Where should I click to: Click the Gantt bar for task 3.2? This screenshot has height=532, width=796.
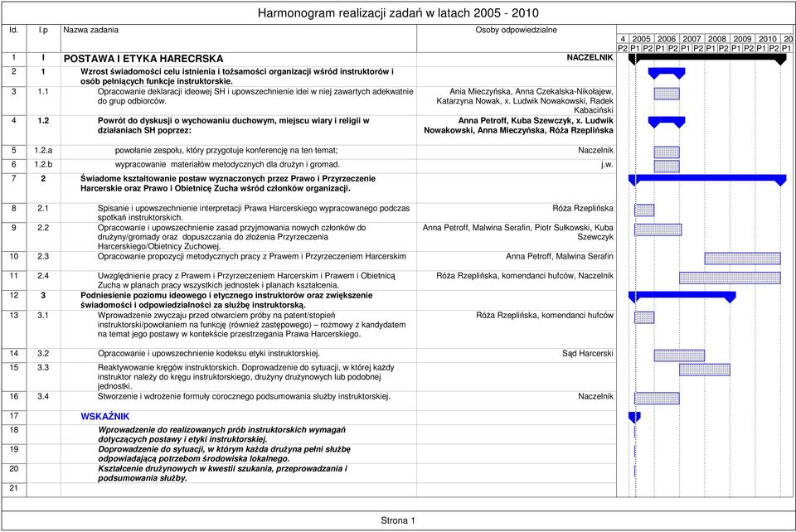[679, 355]
